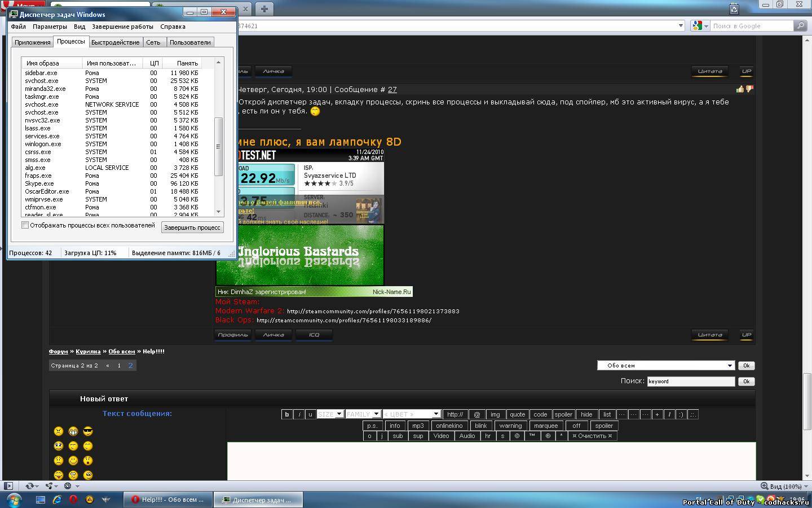812x508 pixels.
Task: Click the Opera Unite status bar icon
Action: [49, 485]
